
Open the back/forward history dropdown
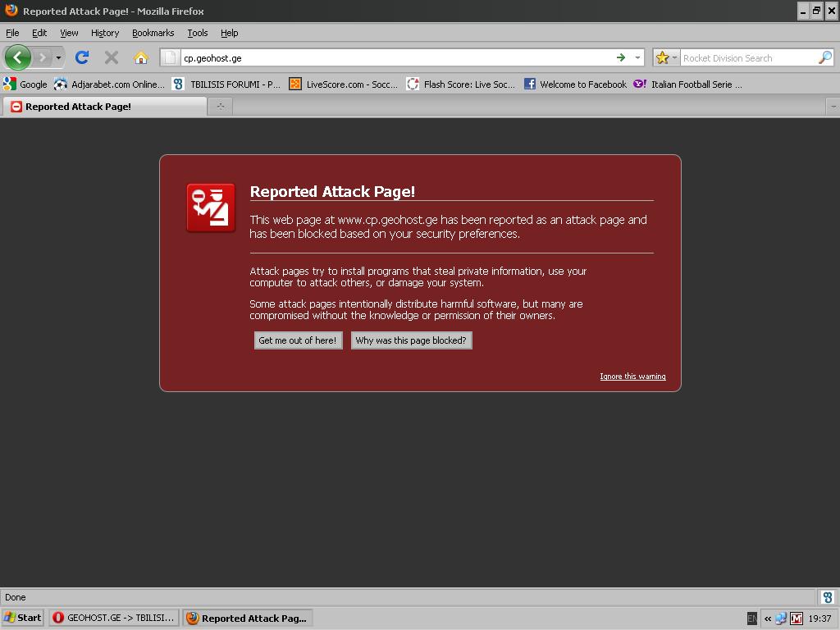click(x=58, y=57)
